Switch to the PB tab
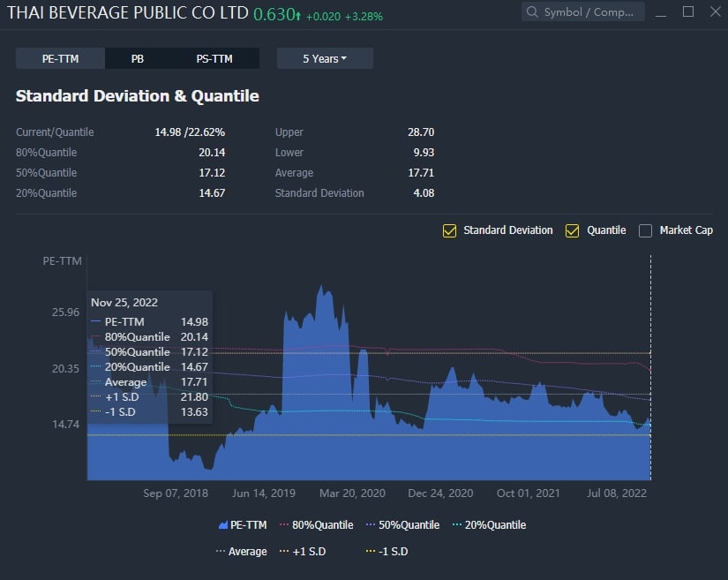This screenshot has height=580, width=728. (x=138, y=58)
